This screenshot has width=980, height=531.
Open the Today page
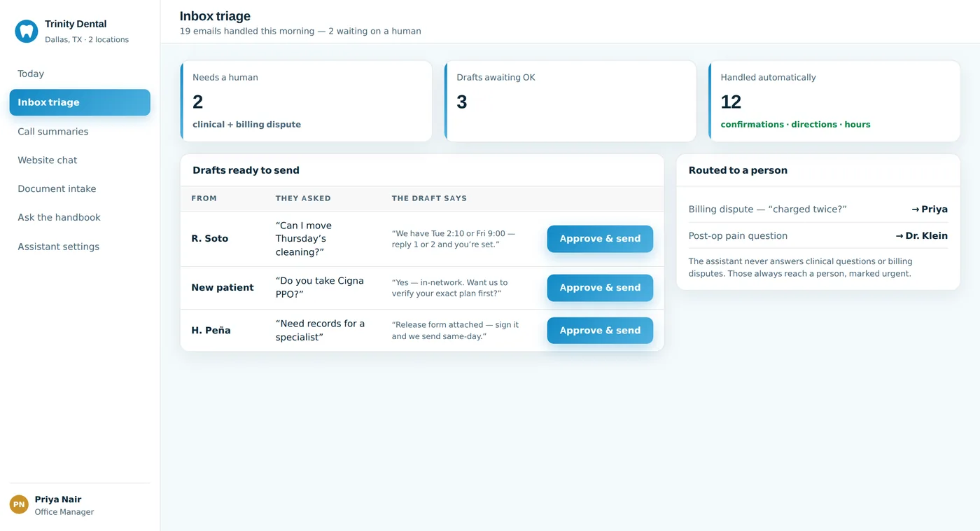(x=80, y=74)
